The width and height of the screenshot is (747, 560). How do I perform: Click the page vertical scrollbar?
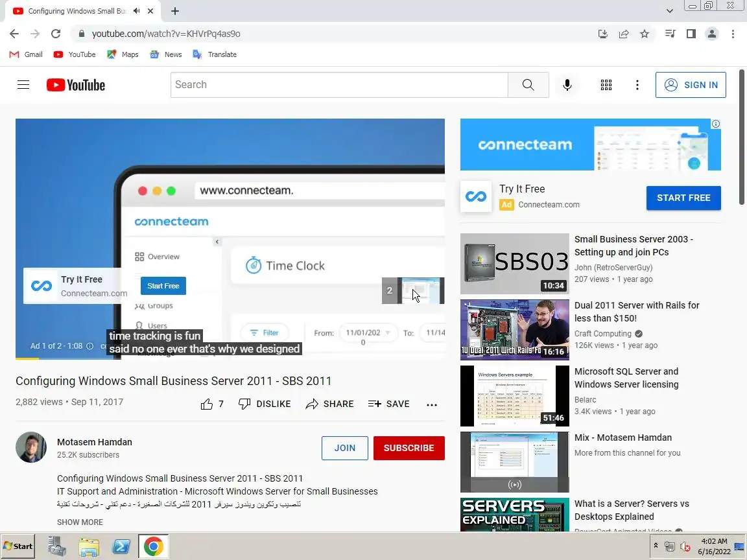[x=742, y=138]
